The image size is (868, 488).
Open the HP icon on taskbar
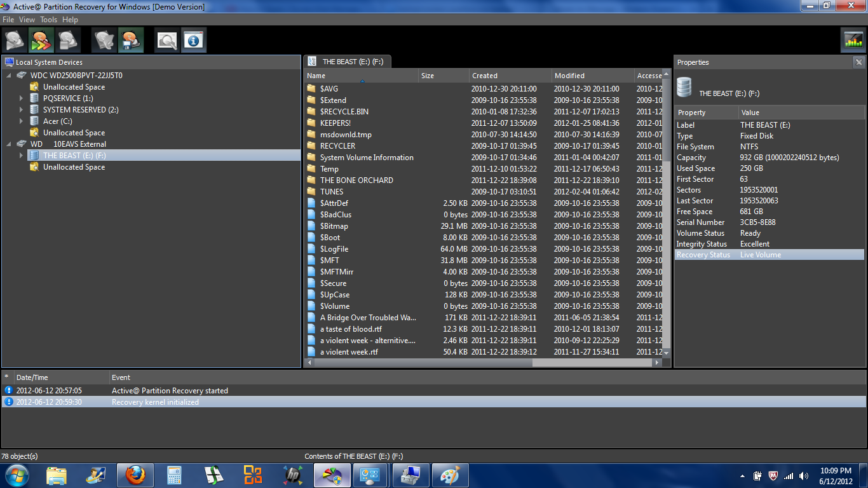pyautogui.click(x=292, y=475)
